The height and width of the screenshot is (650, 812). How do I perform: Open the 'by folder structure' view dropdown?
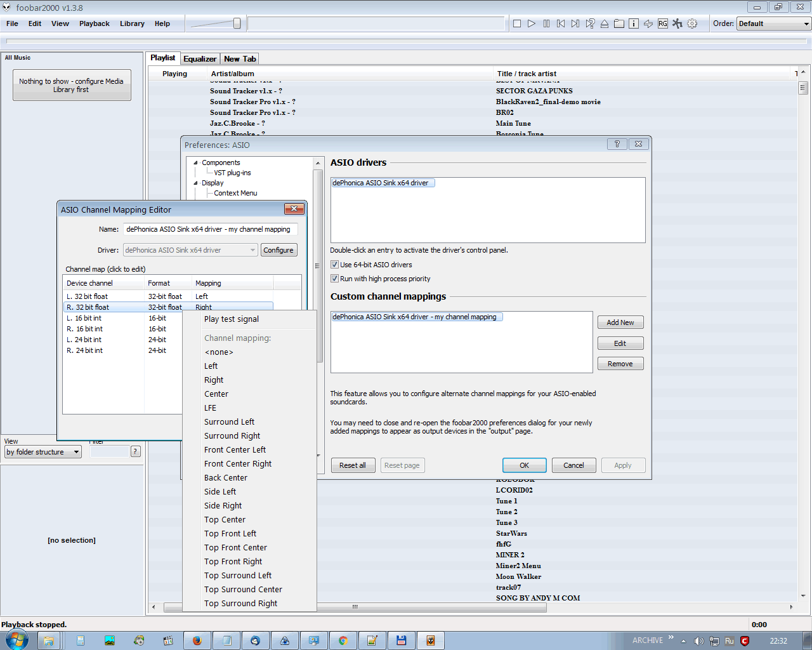point(43,452)
